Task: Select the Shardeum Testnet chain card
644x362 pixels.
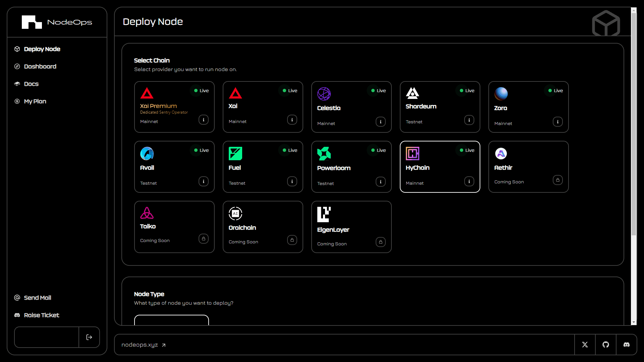Action: (x=439, y=107)
